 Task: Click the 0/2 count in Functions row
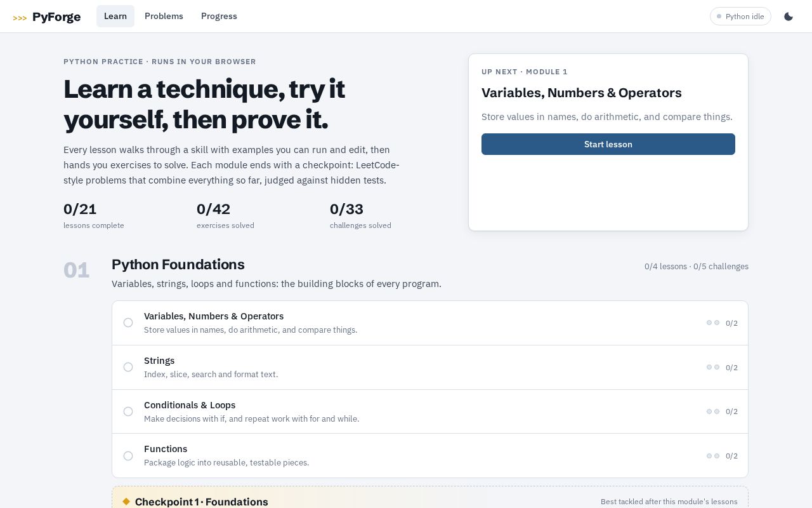click(x=731, y=456)
